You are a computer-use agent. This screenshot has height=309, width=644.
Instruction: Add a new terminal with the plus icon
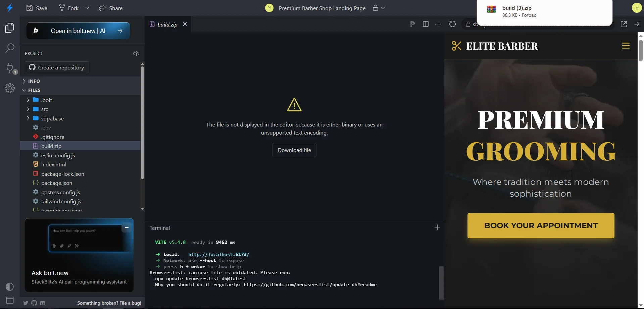[x=437, y=227]
